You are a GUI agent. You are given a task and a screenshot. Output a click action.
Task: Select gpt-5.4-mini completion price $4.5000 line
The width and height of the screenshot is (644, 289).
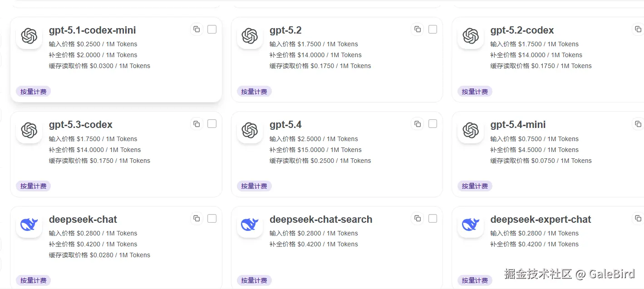[535, 150]
